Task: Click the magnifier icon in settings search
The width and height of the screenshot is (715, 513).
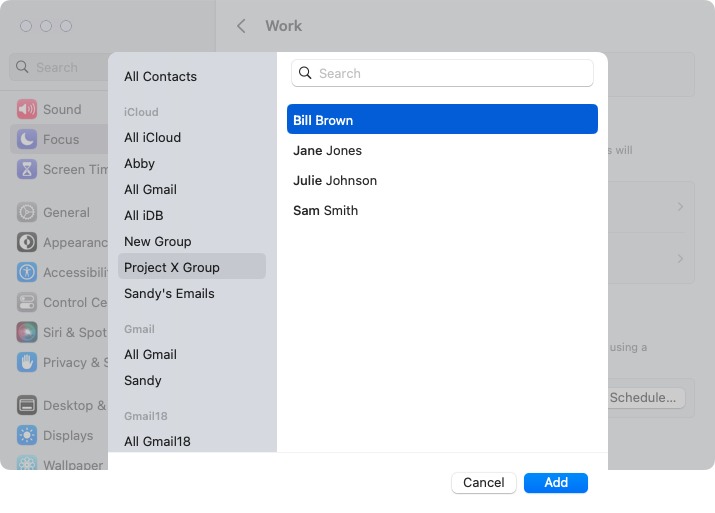Action: (22, 67)
